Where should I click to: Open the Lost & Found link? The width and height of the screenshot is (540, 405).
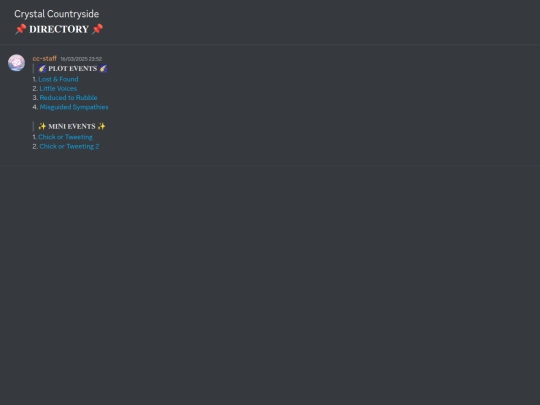pyautogui.click(x=58, y=79)
